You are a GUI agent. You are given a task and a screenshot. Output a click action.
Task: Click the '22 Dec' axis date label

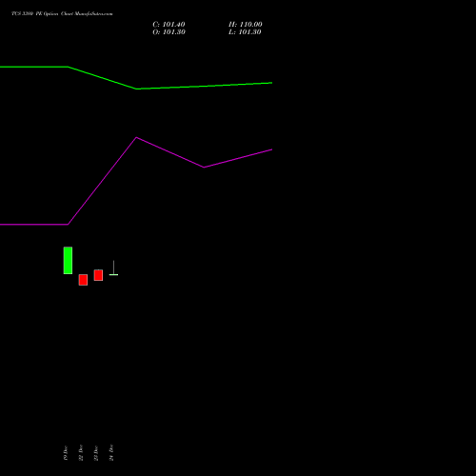[81, 453]
